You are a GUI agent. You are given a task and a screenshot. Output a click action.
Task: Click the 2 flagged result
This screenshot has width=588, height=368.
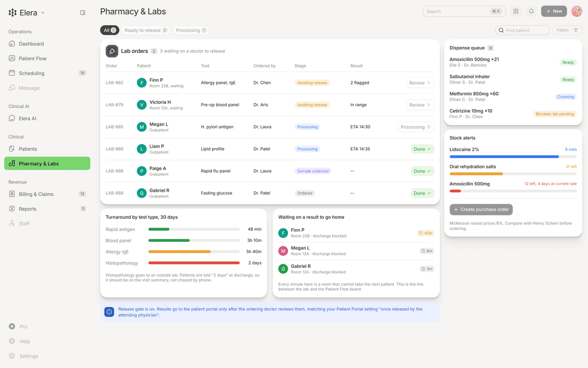tap(360, 83)
